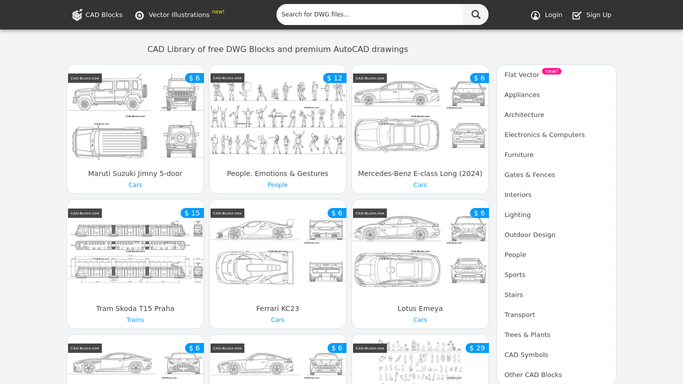Click the $29 price badge on the bottom card
This screenshot has height=384, width=683.
(477, 348)
